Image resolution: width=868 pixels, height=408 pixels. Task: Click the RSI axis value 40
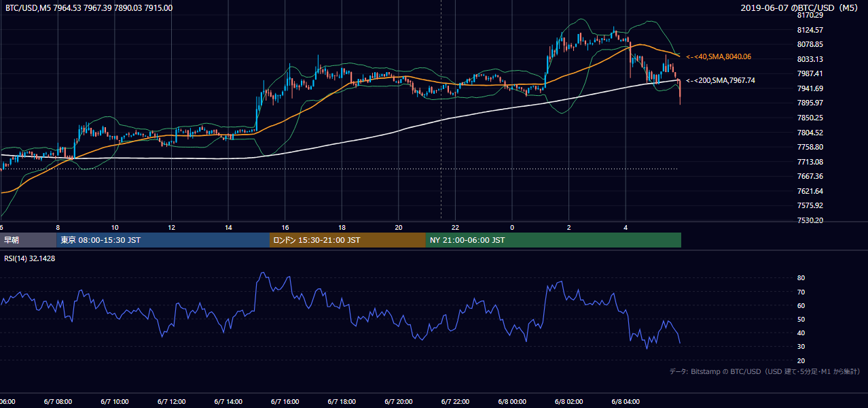pos(801,333)
